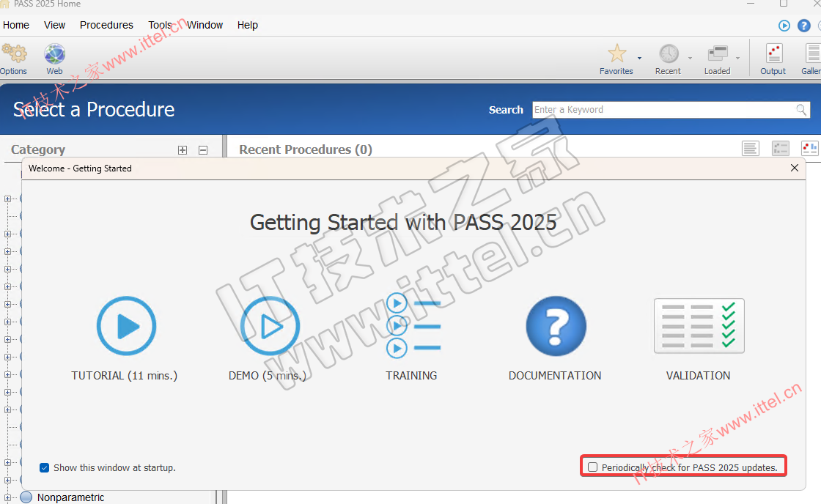Switch Recent Procedures to plain list view
Screen dimensions: 821x504
[751, 149]
